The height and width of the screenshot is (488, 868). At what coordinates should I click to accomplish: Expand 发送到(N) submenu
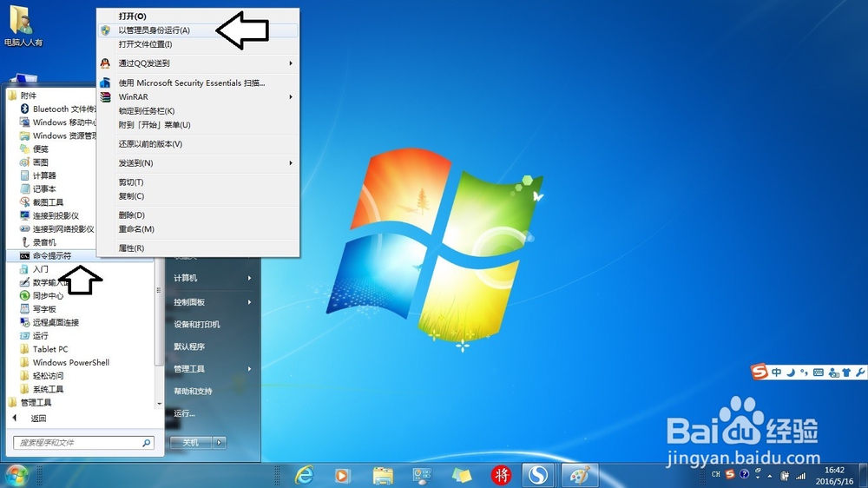[x=198, y=163]
